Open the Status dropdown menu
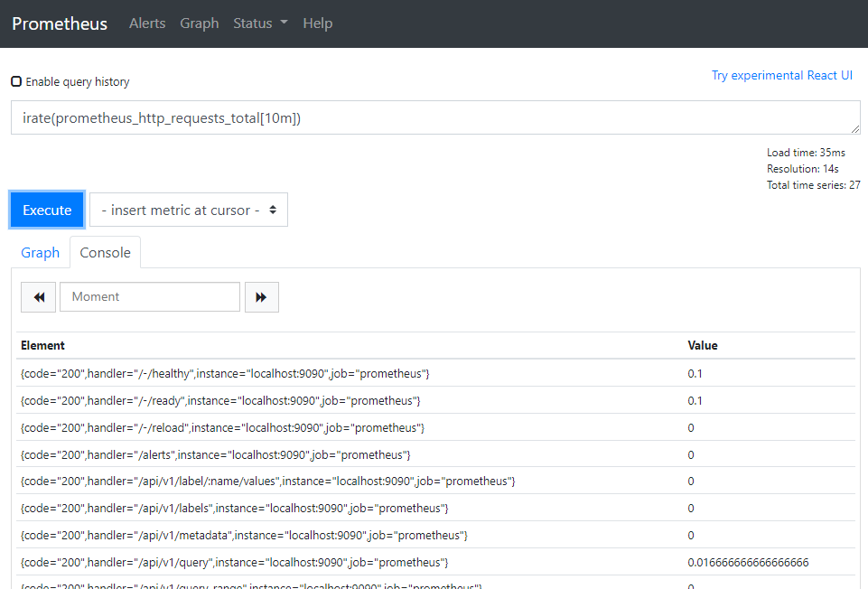The height and width of the screenshot is (589, 868). (260, 23)
